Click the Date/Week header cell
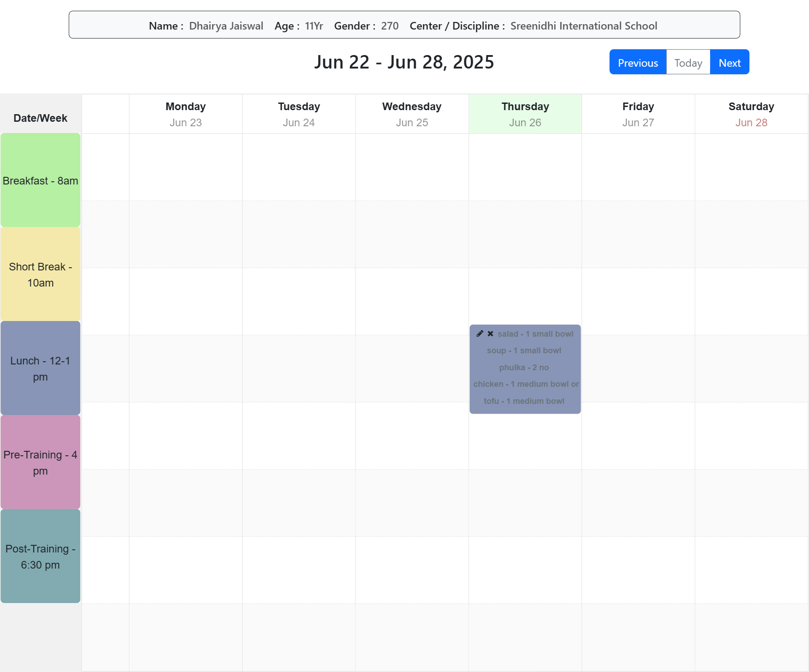This screenshot has height=672, width=809. (x=40, y=118)
